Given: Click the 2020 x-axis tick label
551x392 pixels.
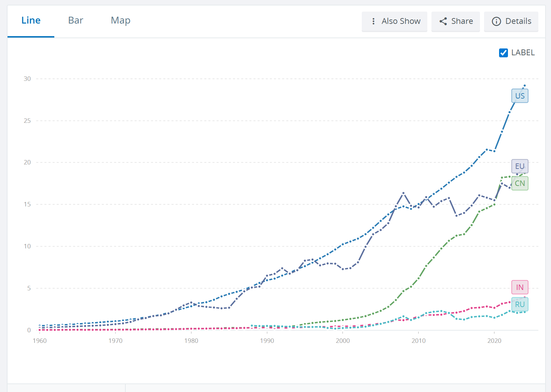Looking at the screenshot, I should click(x=494, y=341).
